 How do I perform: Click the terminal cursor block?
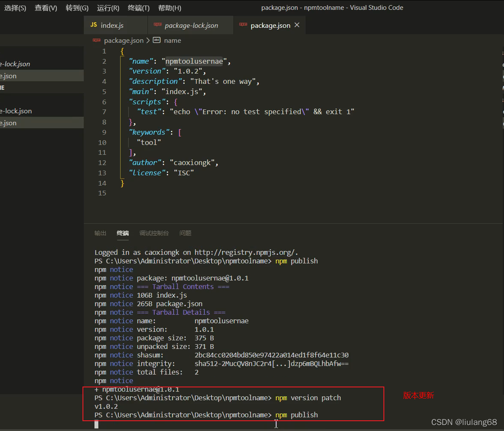97,425
